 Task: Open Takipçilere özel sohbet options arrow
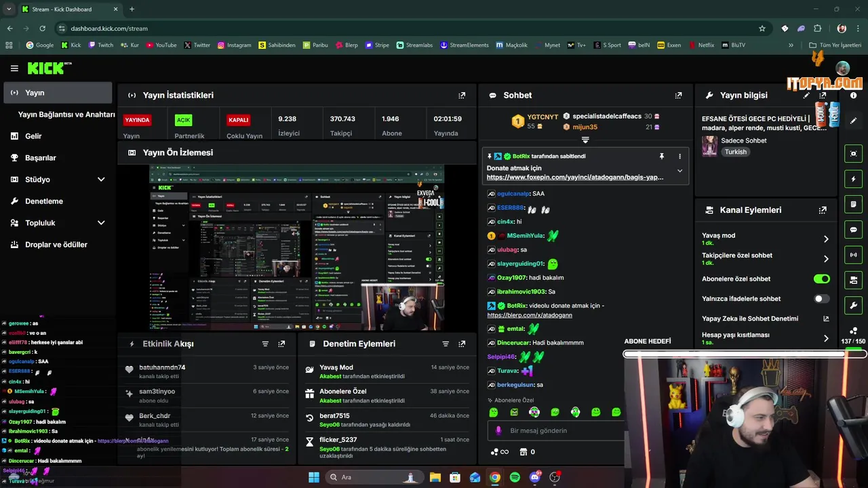click(x=826, y=259)
